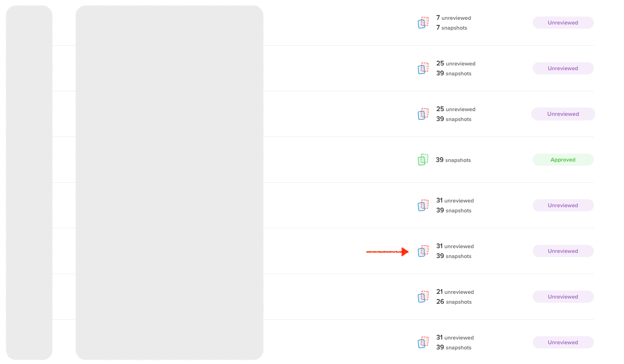This screenshot has width=624, height=364.
Task: Select the "39 snapshots" label of the approved build
Action: point(453,160)
